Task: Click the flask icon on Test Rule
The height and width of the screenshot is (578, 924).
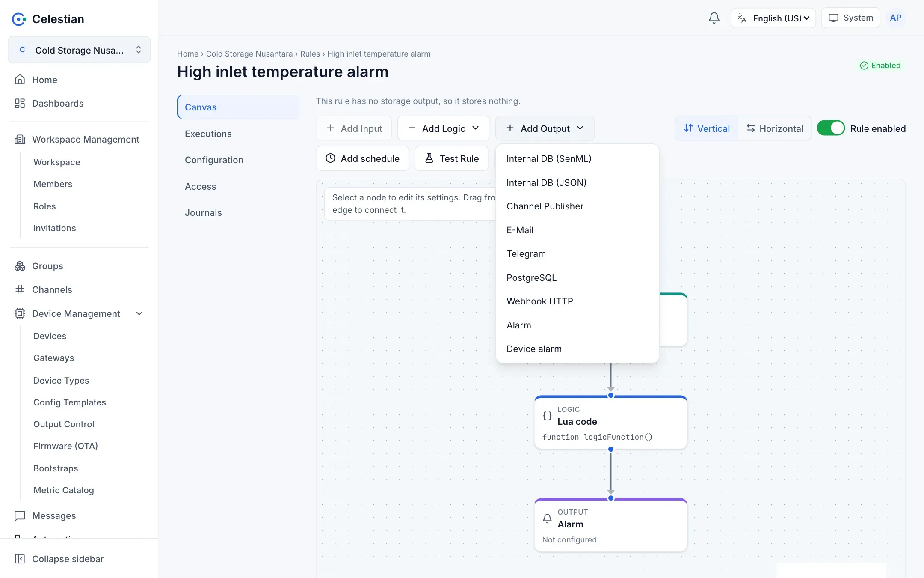Action: (x=429, y=158)
